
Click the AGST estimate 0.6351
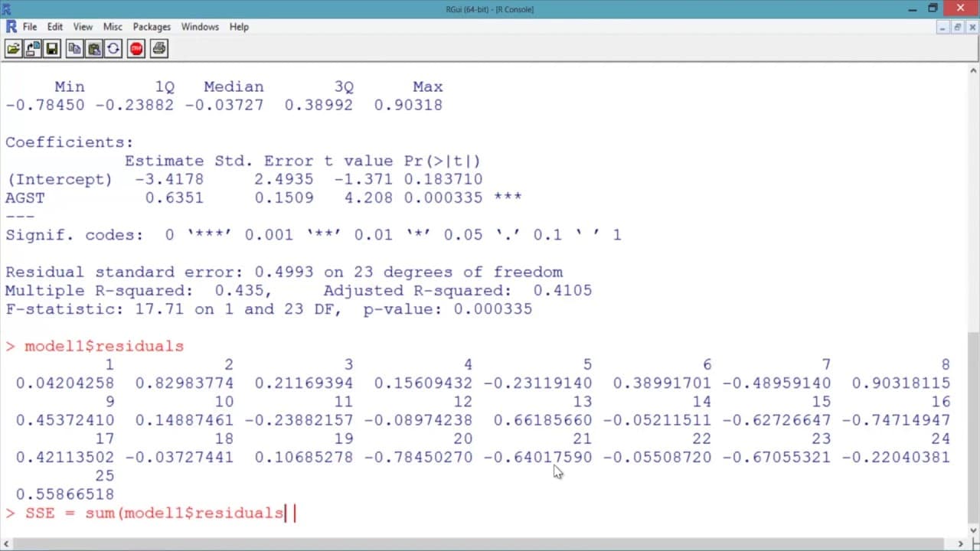175,197
